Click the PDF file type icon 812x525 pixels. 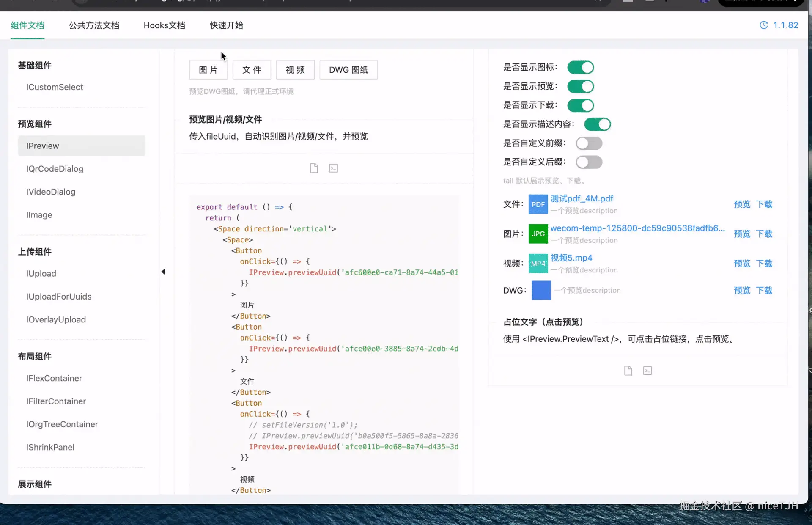(x=538, y=204)
